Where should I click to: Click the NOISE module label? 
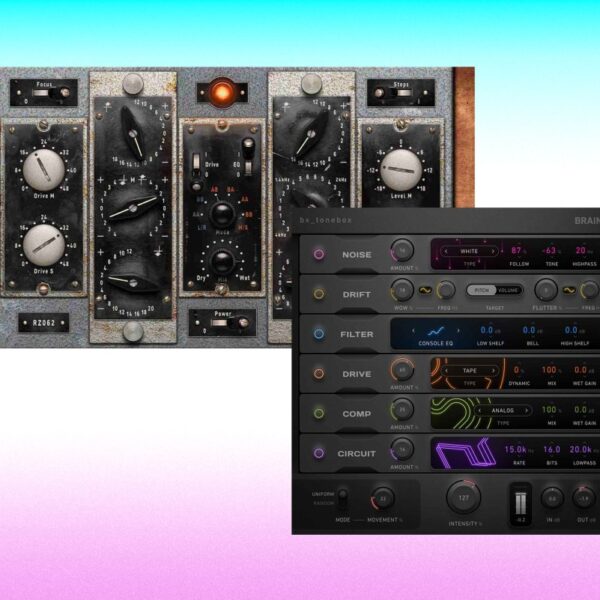pos(357,255)
